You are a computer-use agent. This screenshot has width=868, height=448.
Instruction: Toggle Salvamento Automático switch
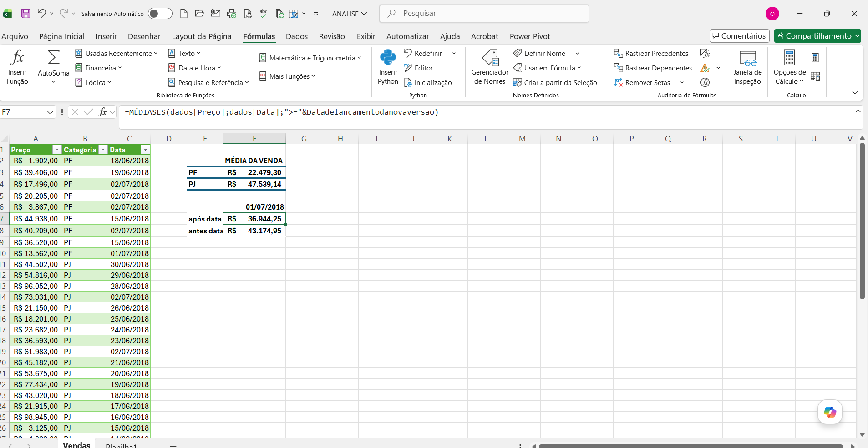tap(160, 14)
